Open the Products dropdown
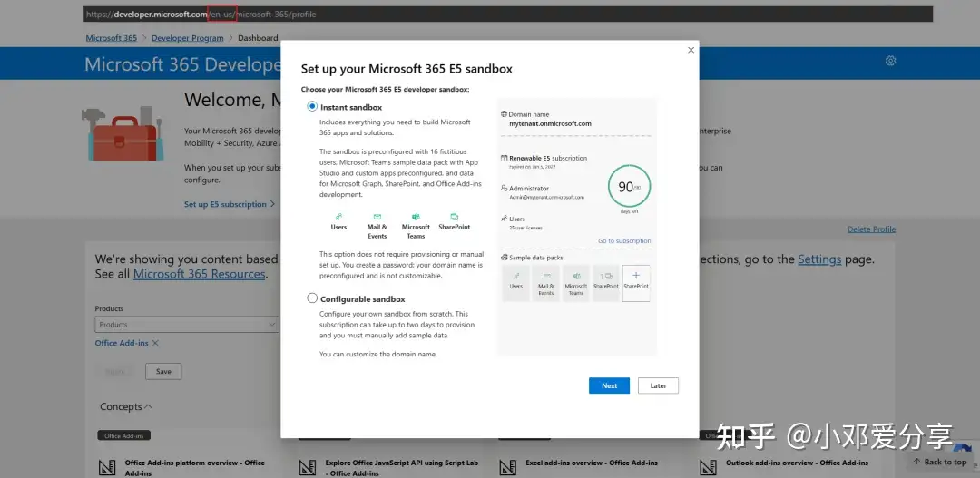 pyautogui.click(x=187, y=325)
